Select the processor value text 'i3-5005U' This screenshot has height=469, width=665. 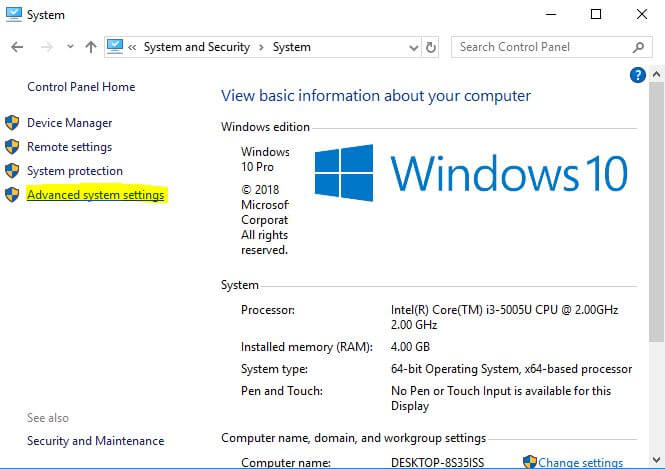click(x=509, y=310)
